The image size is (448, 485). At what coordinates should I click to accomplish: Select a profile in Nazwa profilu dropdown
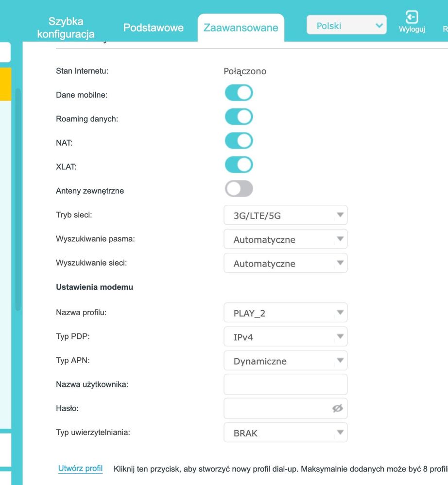click(285, 313)
